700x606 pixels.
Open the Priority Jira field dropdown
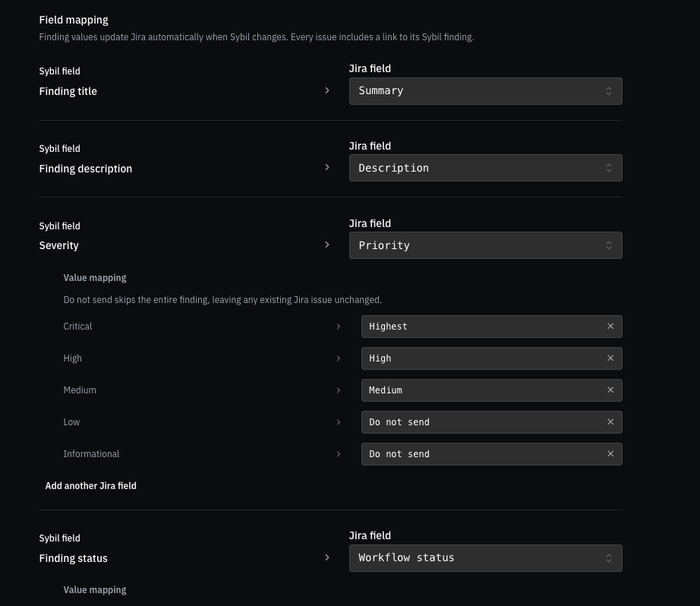tap(485, 245)
